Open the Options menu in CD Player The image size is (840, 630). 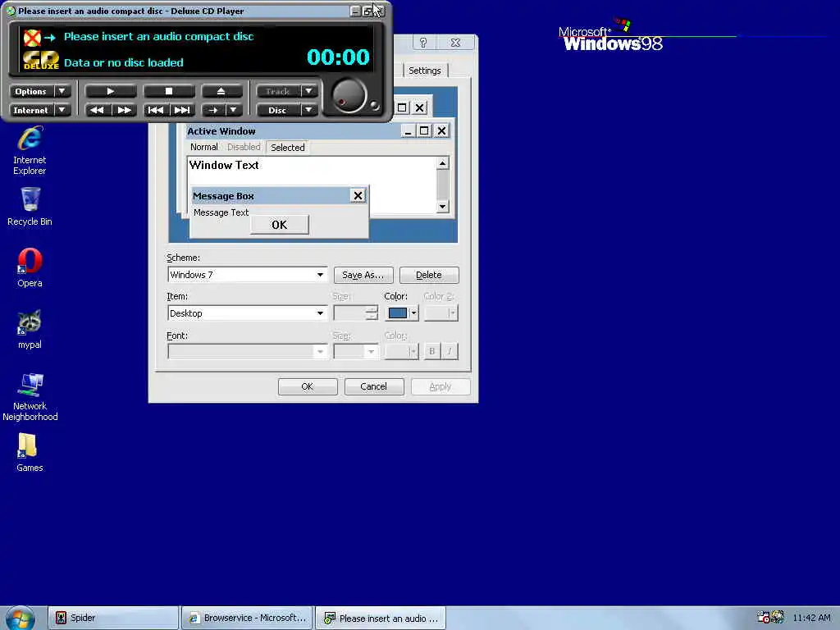[31, 92]
